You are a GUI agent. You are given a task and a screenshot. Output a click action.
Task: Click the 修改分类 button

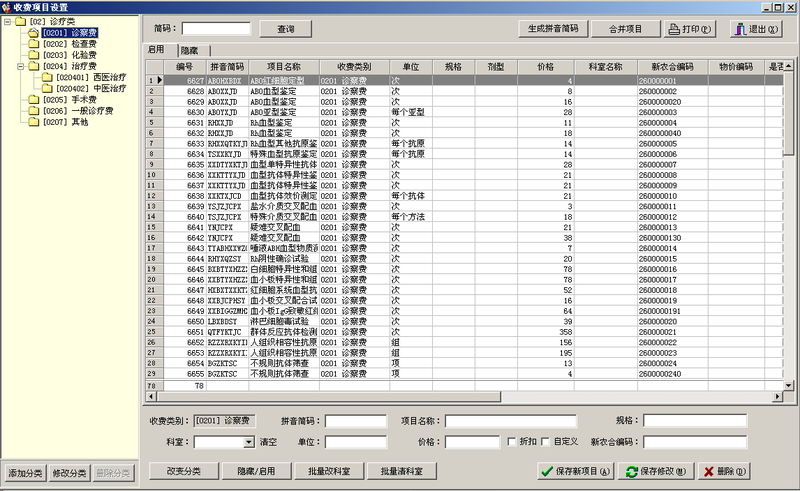pos(69,473)
